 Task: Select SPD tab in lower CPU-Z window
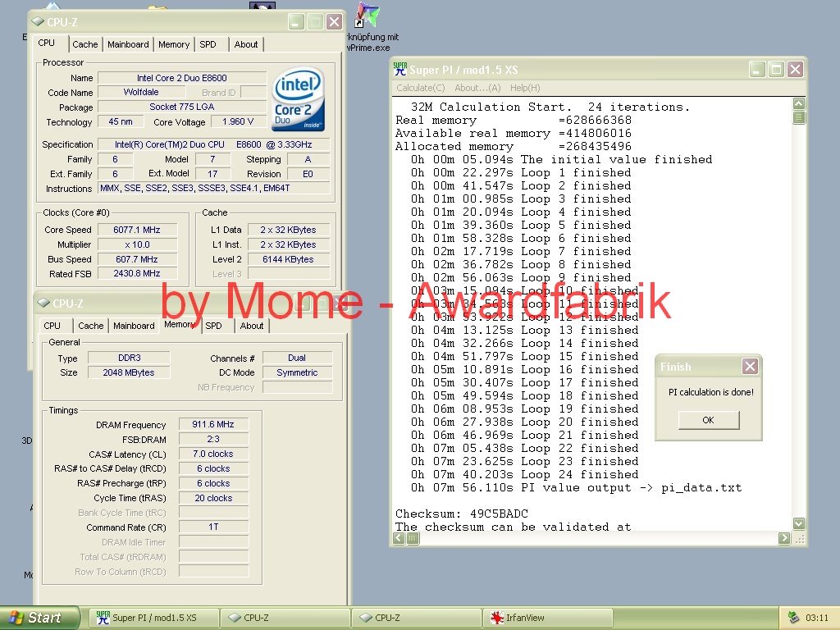click(213, 326)
